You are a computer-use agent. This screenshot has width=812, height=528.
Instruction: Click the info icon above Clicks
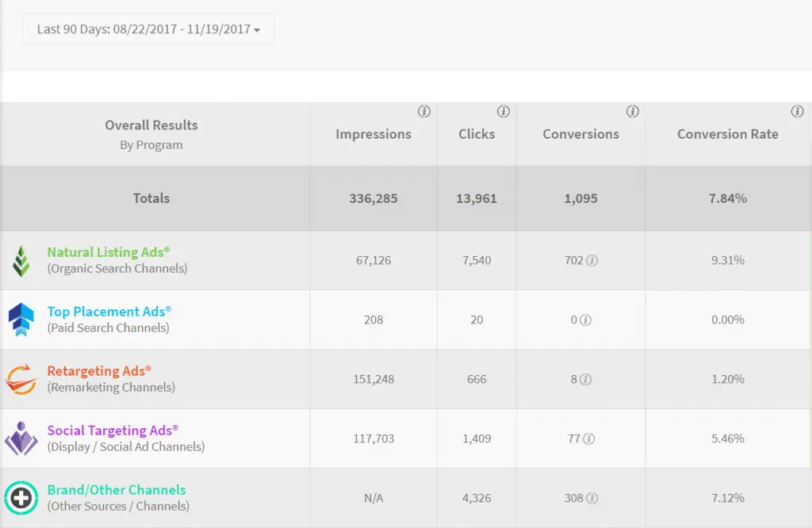503,112
